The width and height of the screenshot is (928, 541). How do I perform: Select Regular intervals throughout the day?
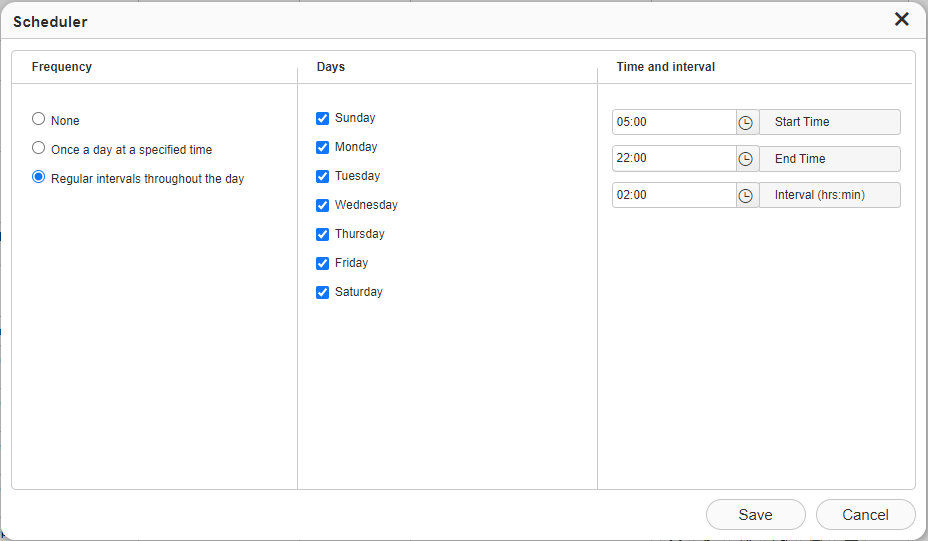pos(38,177)
